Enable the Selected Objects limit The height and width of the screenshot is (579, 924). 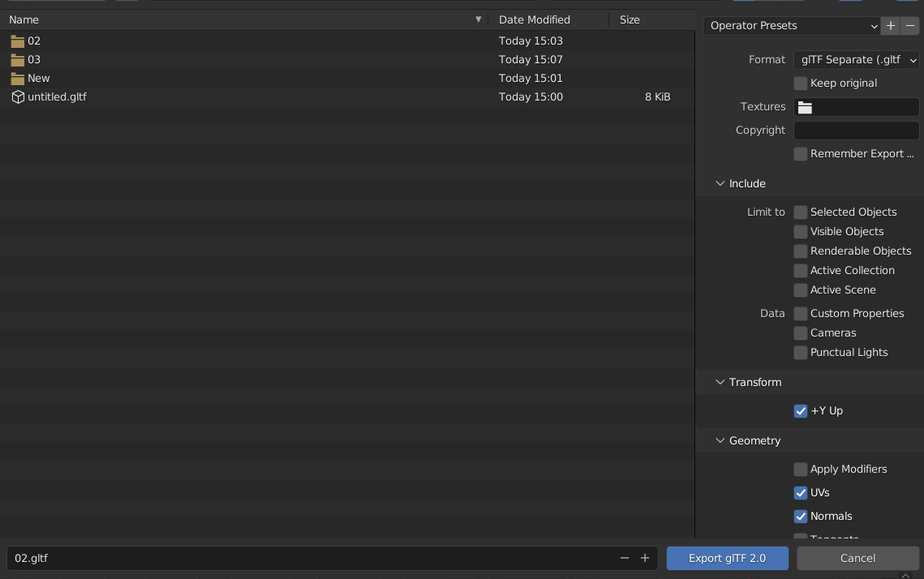click(800, 212)
